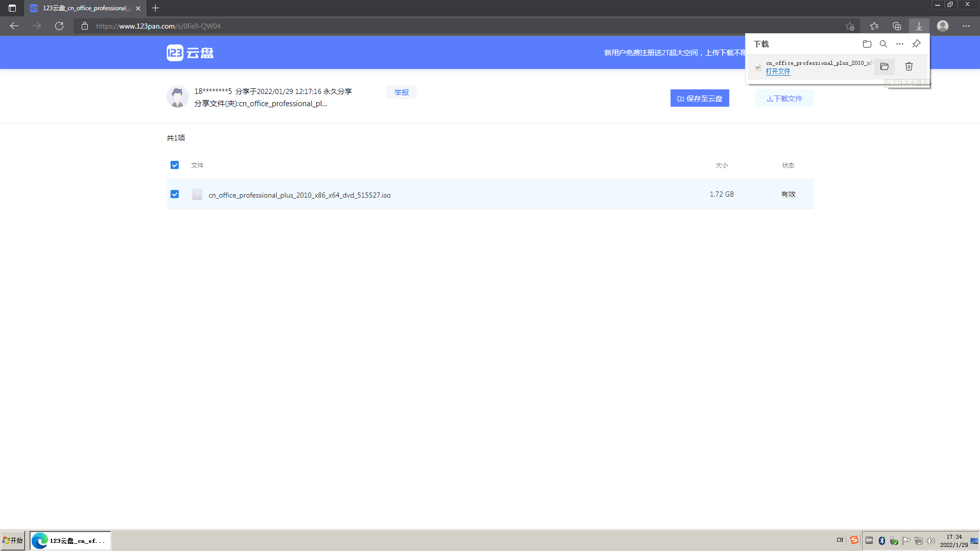Click the Edge downloads toolbar icon
The width and height of the screenshot is (980, 551).
(919, 26)
